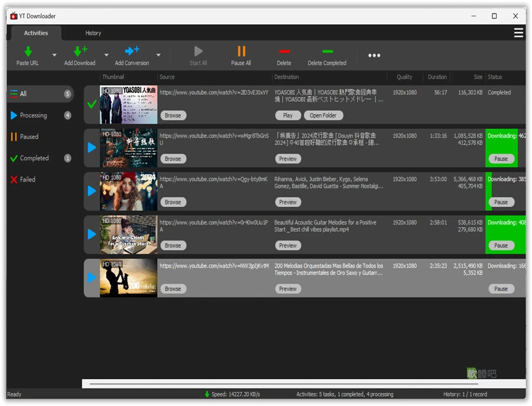Click Open Folder for the YOASOBI video

click(323, 115)
